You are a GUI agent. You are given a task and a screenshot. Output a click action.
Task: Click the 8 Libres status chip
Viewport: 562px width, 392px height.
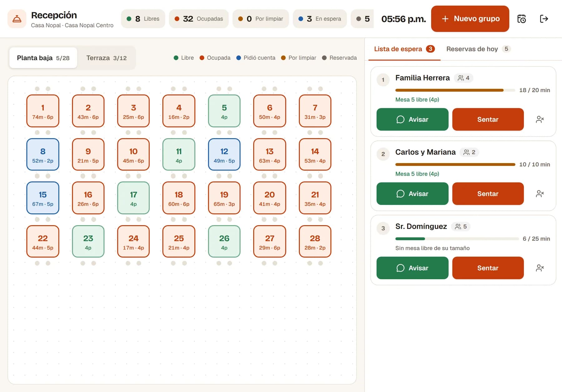point(143,19)
